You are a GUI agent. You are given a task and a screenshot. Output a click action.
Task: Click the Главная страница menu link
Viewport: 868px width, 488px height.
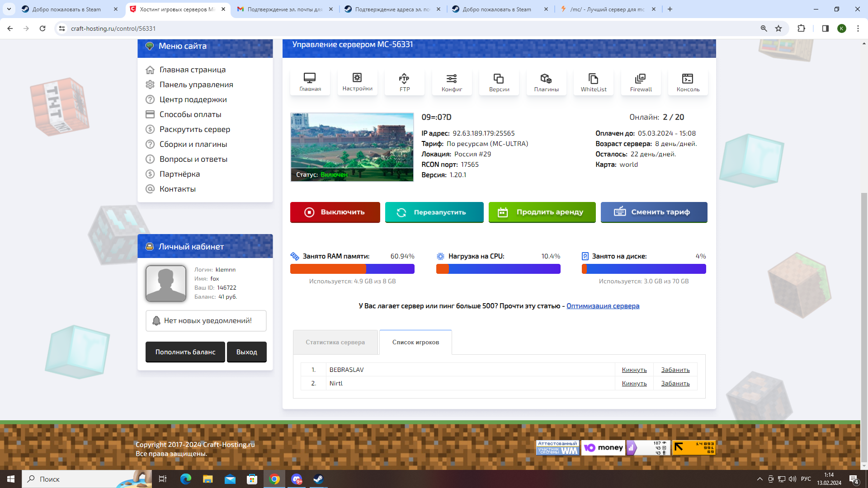click(192, 70)
